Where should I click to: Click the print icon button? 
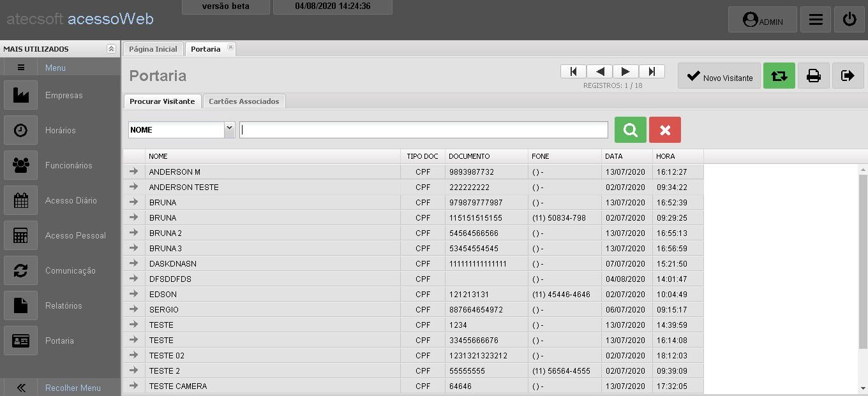[814, 76]
